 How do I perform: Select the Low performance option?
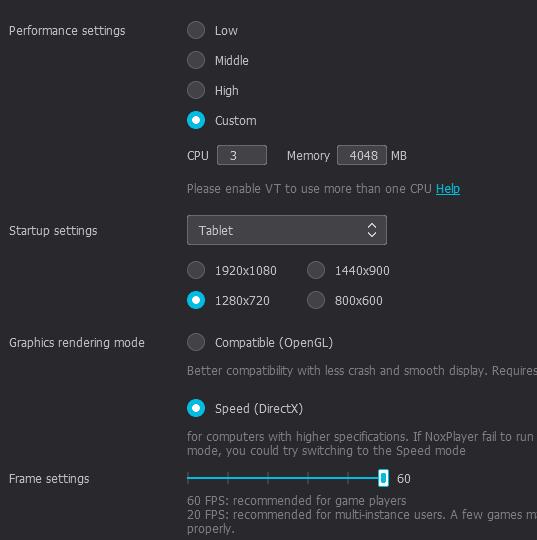pyautogui.click(x=196, y=30)
